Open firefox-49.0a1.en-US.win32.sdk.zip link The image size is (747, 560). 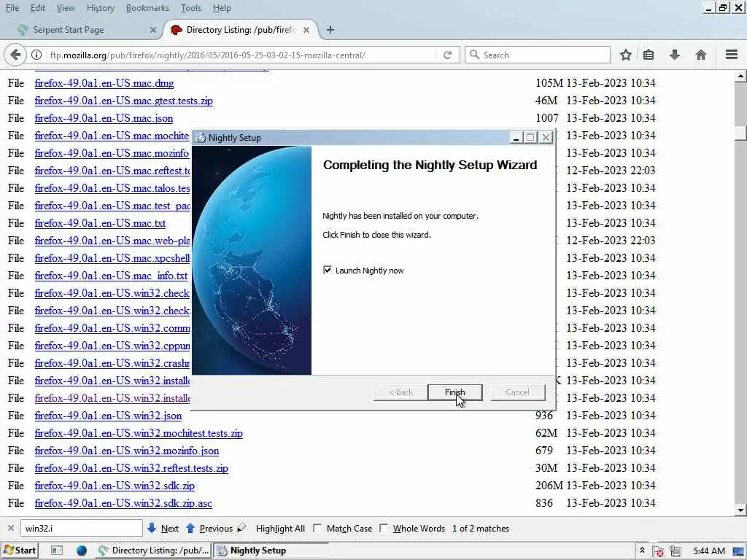click(x=115, y=486)
